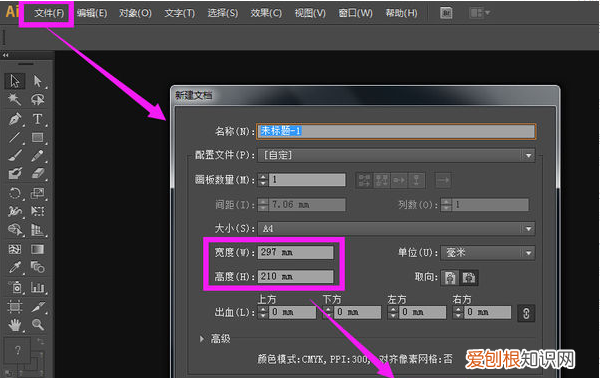Collapse the tools panel with double arrow

[x=5, y=55]
